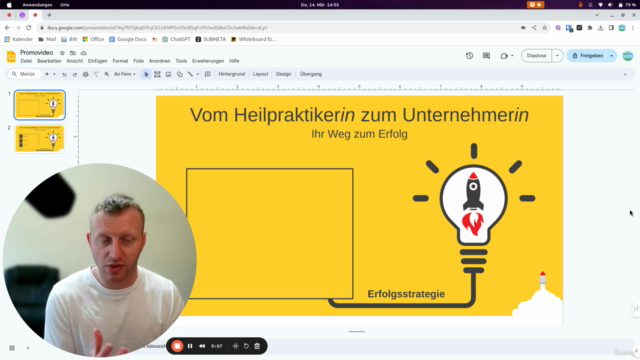Viewport: 640px width, 360px height.
Task: Open the Google Docs bookmark
Action: [128, 39]
